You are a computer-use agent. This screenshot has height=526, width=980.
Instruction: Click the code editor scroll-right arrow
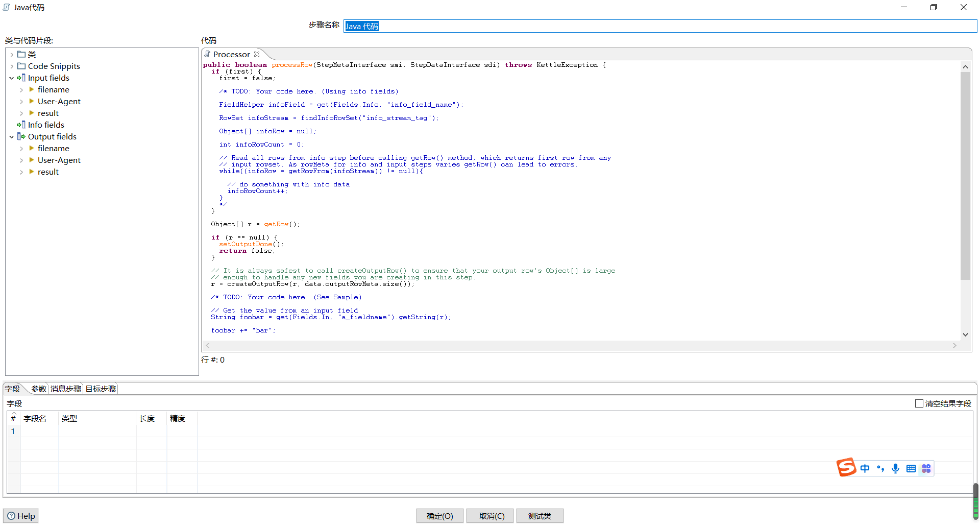pos(954,346)
